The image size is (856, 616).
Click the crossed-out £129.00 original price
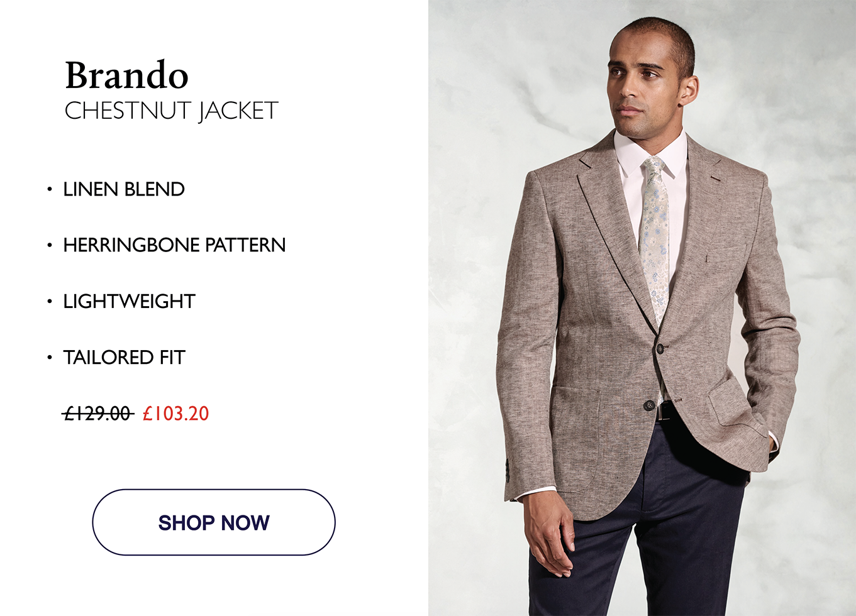tap(98, 414)
